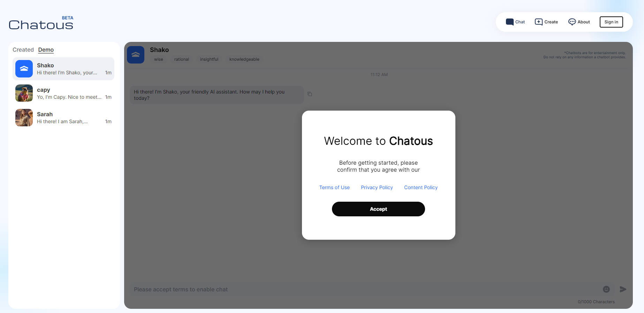The height and width of the screenshot is (313, 644).
Task: Click the 'knowledgeable' trait tag
Action: 244,59
